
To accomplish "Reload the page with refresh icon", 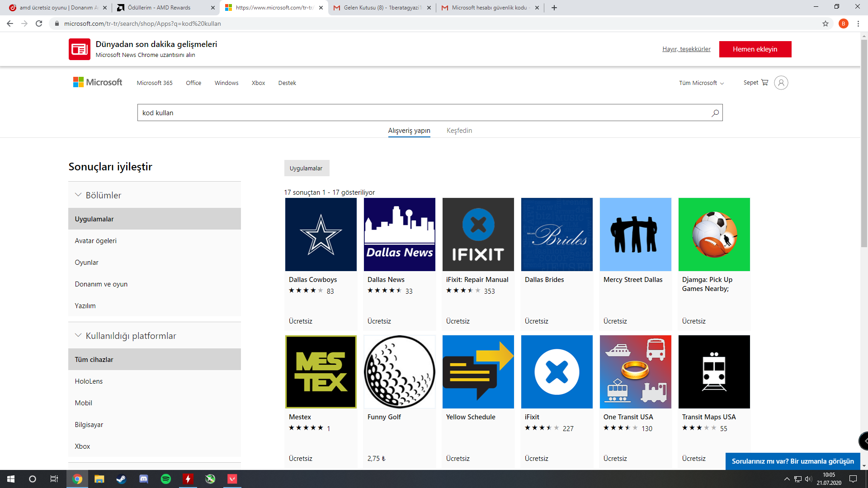I will (x=39, y=23).
